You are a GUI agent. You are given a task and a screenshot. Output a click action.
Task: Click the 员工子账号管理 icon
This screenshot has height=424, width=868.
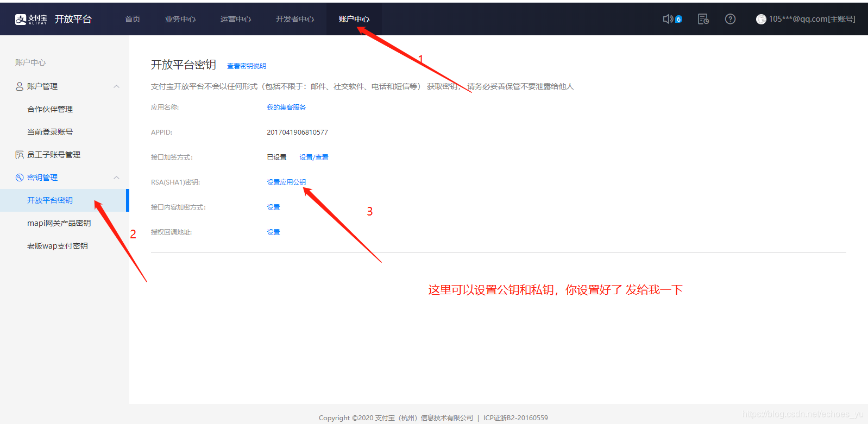(x=20, y=155)
